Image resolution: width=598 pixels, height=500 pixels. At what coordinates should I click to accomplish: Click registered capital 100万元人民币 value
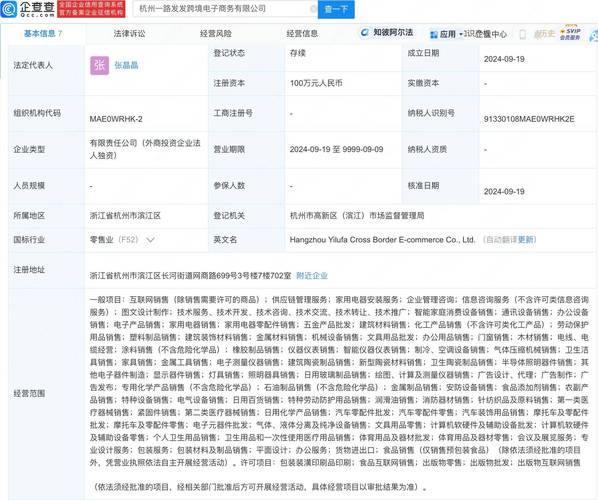click(x=316, y=83)
